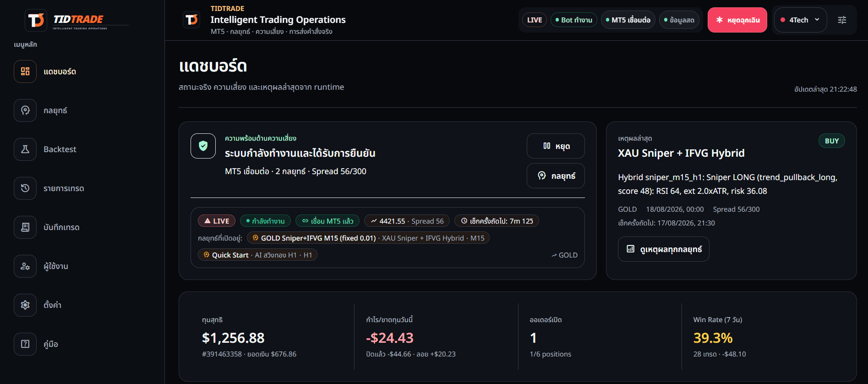868x384 pixels.
Task: Click the green BUY badge
Action: pos(832,141)
